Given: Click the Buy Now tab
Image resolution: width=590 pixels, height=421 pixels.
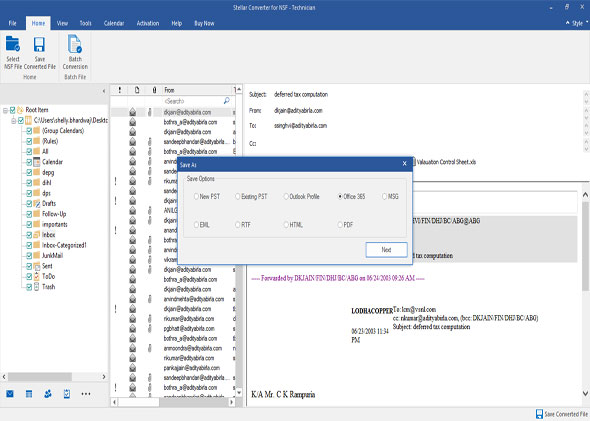Looking at the screenshot, I should point(204,23).
